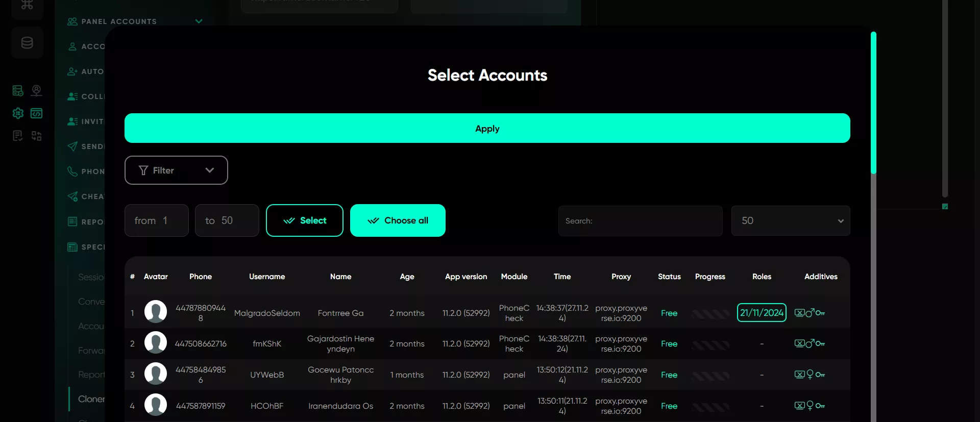This screenshot has height=422, width=980.
Task: Open the server-check icon in left rail
Action: point(18,91)
